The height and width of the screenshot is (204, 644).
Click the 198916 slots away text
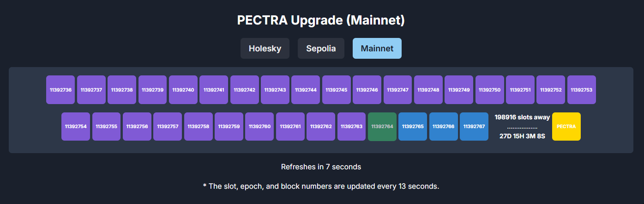point(522,117)
